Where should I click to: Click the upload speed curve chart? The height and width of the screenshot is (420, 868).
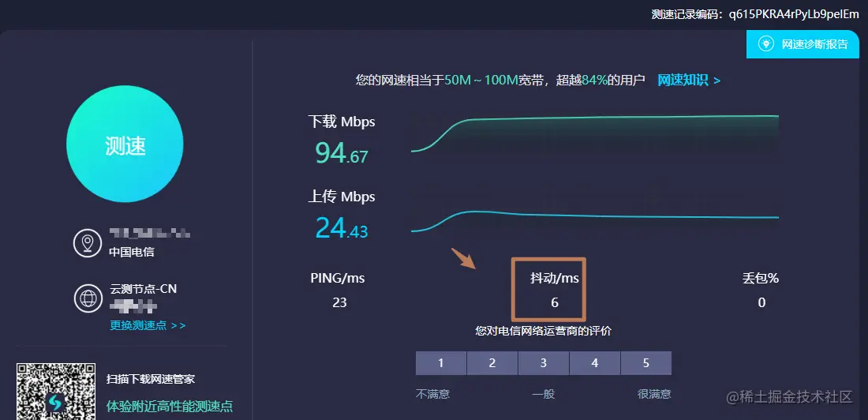[x=595, y=220]
